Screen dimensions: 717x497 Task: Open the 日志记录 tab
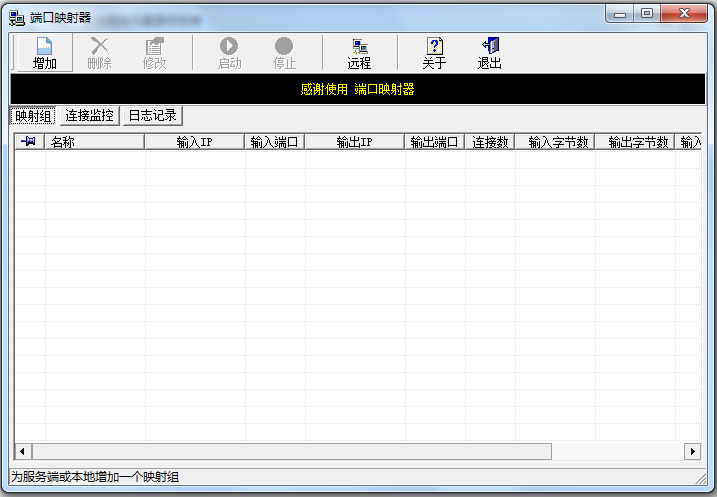pyautogui.click(x=152, y=116)
